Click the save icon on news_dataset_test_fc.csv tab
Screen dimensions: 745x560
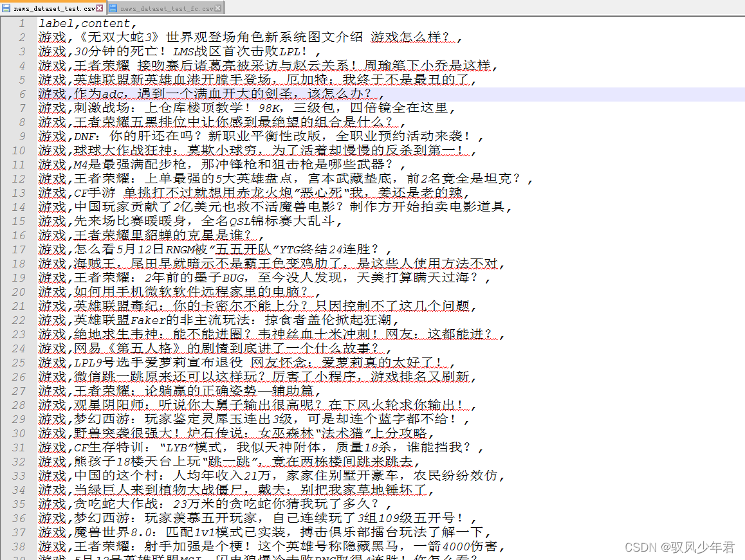pos(113,8)
